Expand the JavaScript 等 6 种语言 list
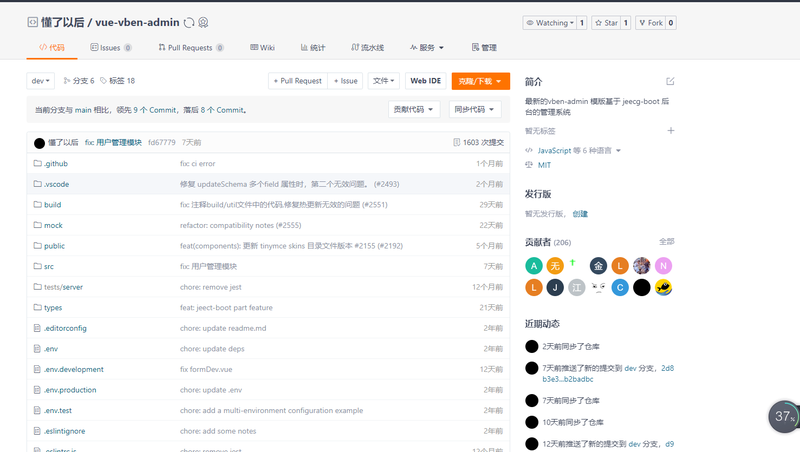The width and height of the screenshot is (800, 452). coord(618,150)
